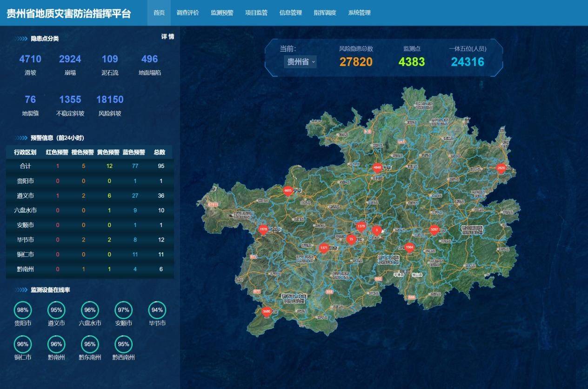Open the 3680 map pin
Screen dimensions: 588x389
coord(267,311)
